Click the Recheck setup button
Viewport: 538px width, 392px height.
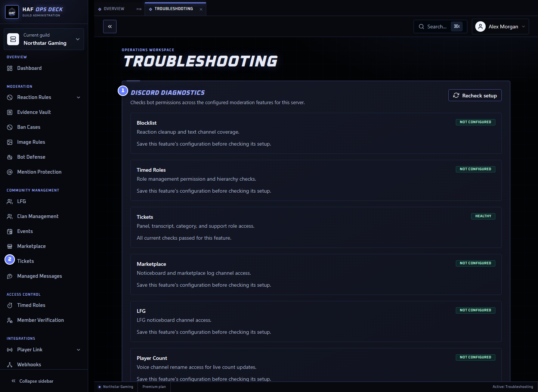click(475, 95)
